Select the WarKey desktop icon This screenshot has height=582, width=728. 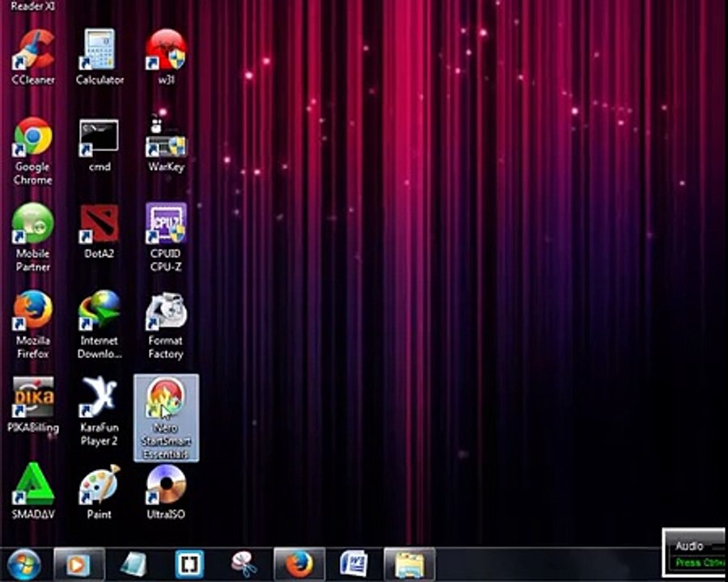point(166,145)
